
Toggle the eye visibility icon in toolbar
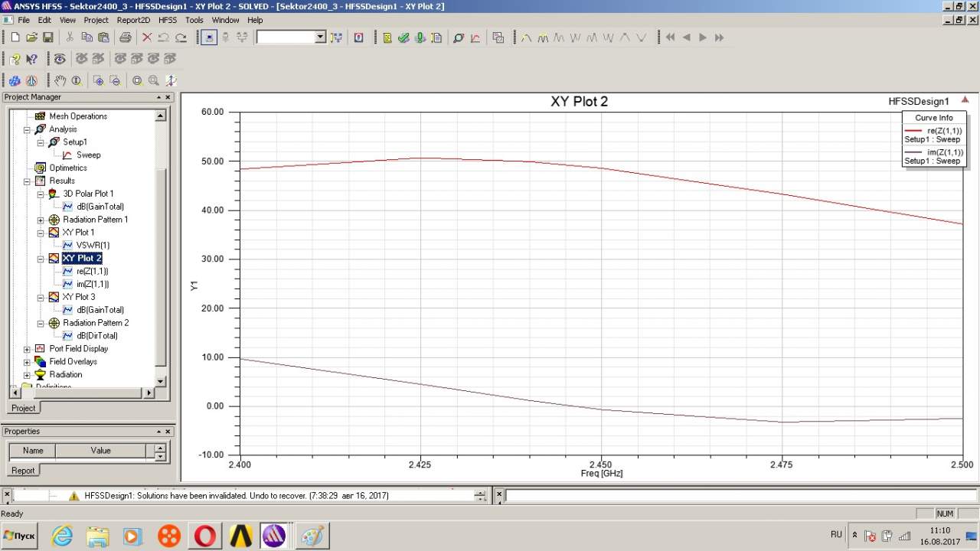[x=60, y=59]
